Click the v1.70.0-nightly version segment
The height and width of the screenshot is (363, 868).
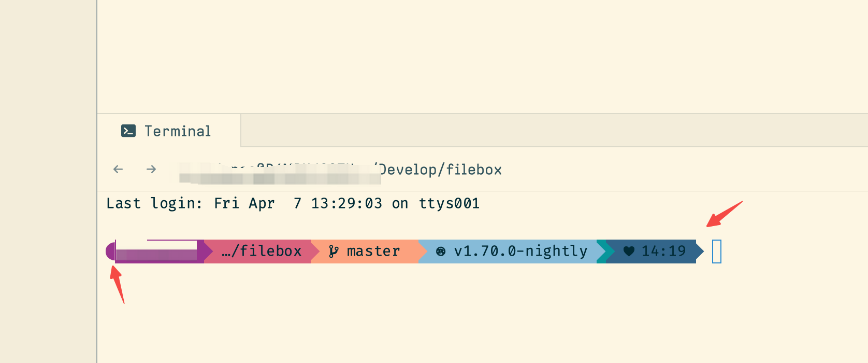(x=520, y=251)
